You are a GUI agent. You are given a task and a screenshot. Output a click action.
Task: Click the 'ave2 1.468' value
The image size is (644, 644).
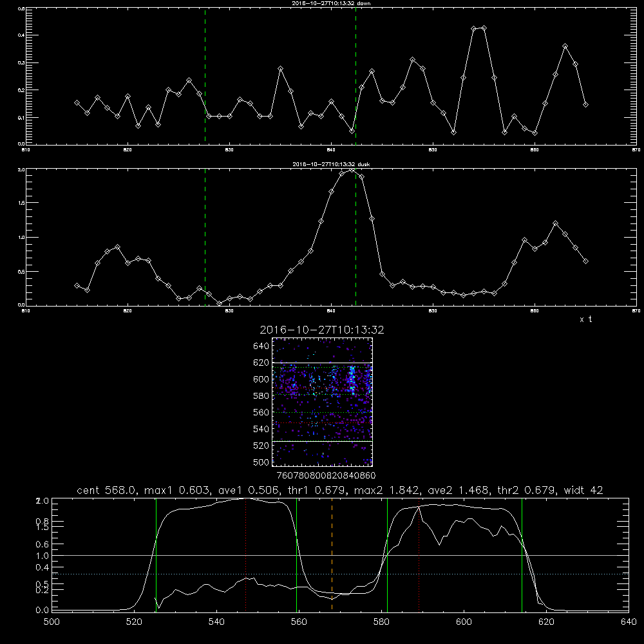[459, 490]
